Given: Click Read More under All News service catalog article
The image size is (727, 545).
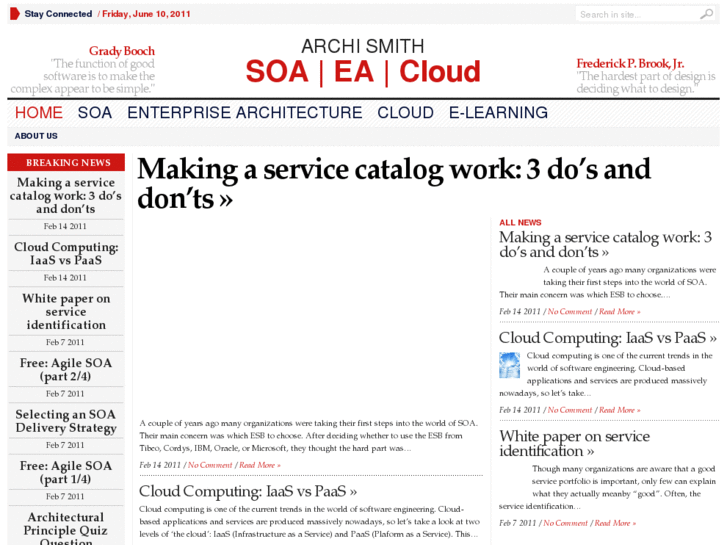Looking at the screenshot, I should (619, 312).
